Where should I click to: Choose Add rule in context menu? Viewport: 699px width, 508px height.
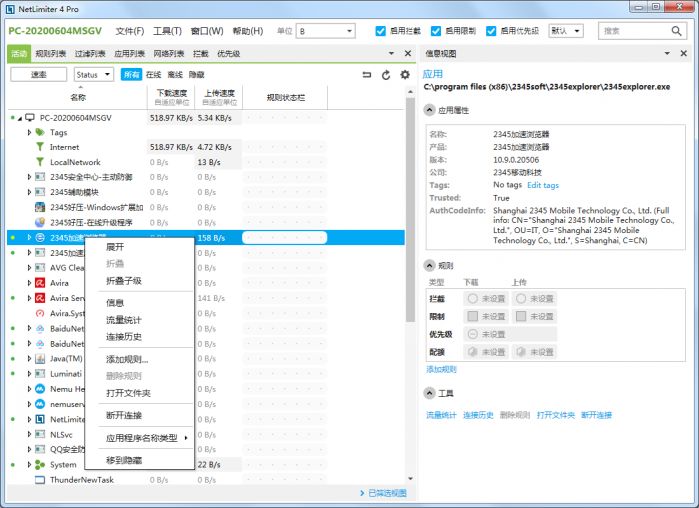[127, 359]
